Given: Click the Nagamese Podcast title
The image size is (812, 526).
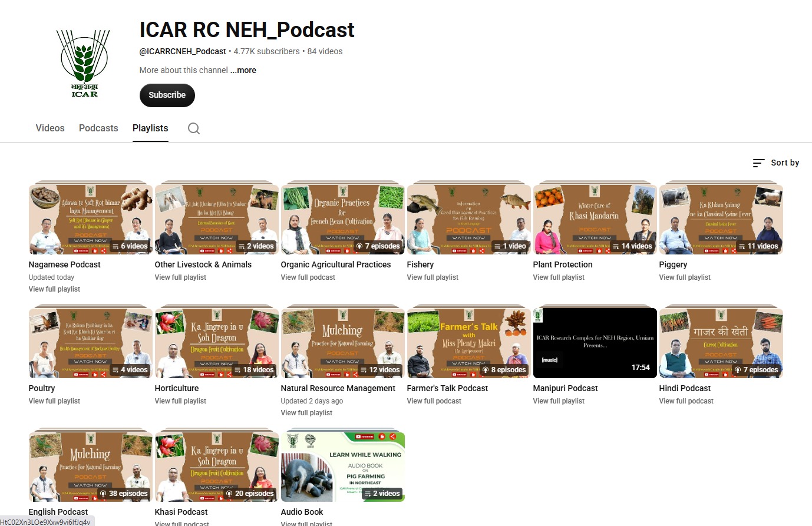Looking at the screenshot, I should [65, 264].
